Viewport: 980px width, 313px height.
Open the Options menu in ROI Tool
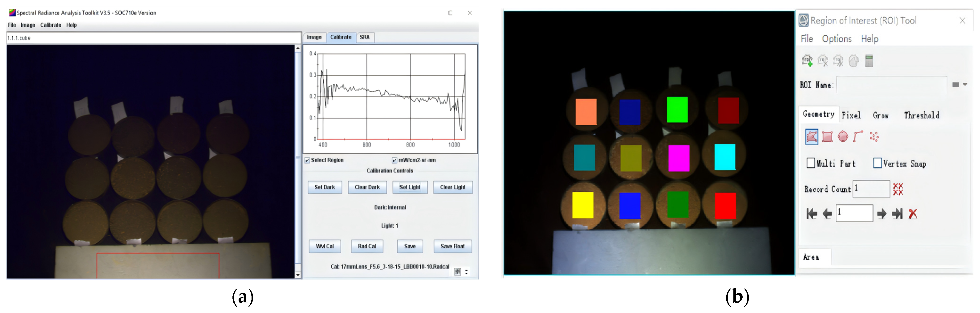coord(837,39)
